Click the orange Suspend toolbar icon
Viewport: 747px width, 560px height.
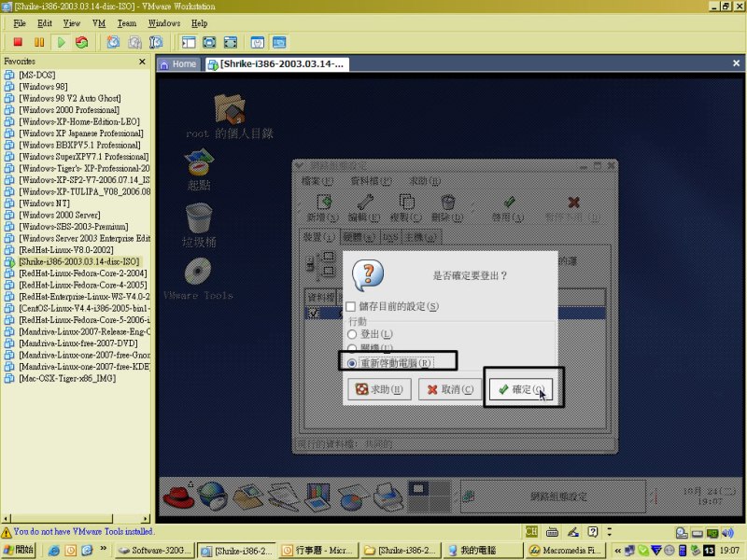[x=39, y=42]
